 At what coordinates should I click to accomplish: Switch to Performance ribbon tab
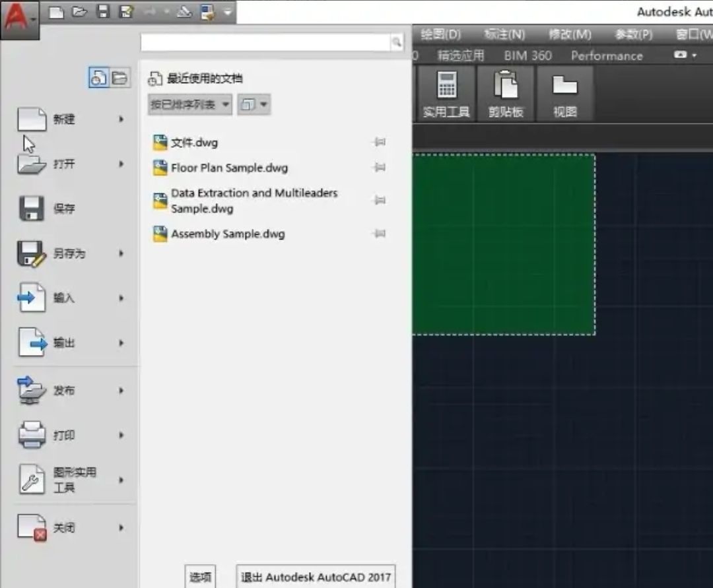(607, 55)
